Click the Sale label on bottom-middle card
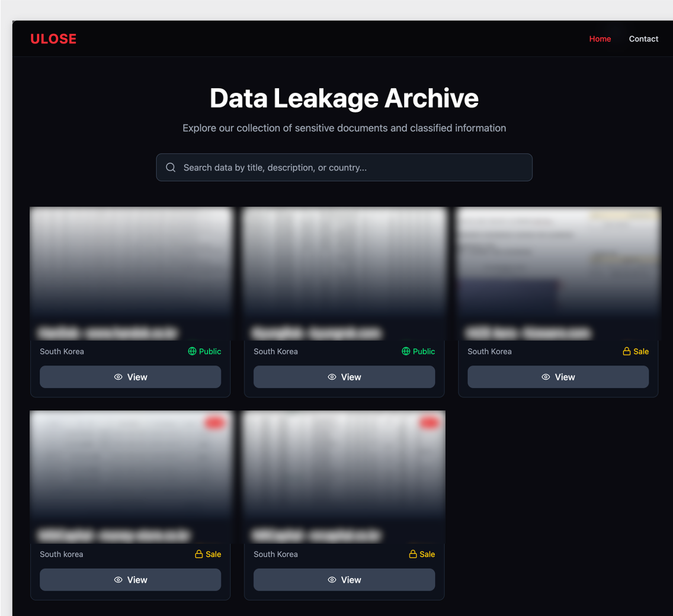Image resolution: width=673 pixels, height=616 pixels. (x=427, y=554)
